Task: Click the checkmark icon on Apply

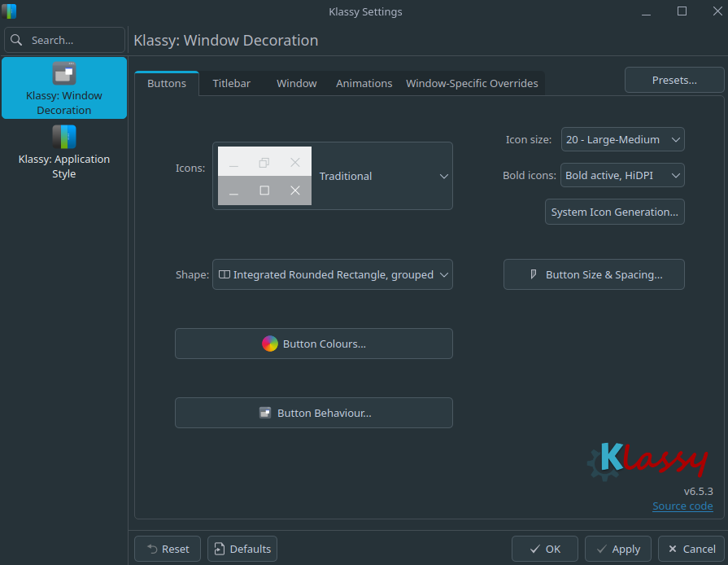Action: [x=601, y=549]
